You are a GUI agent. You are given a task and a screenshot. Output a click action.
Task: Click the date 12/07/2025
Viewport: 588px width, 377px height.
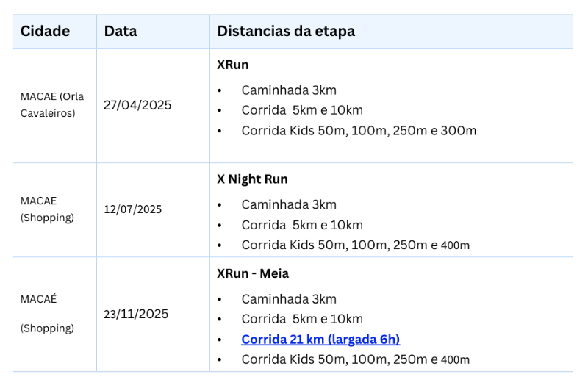[x=133, y=209]
